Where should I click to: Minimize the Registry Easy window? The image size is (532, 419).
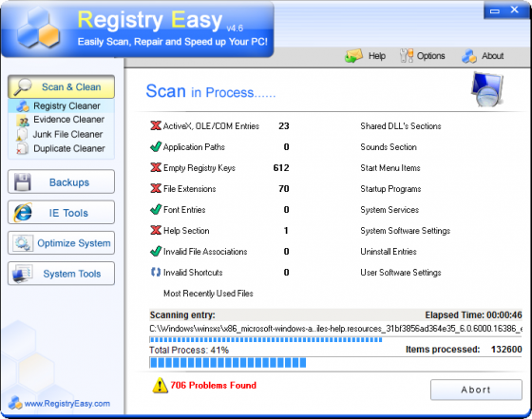495,10
